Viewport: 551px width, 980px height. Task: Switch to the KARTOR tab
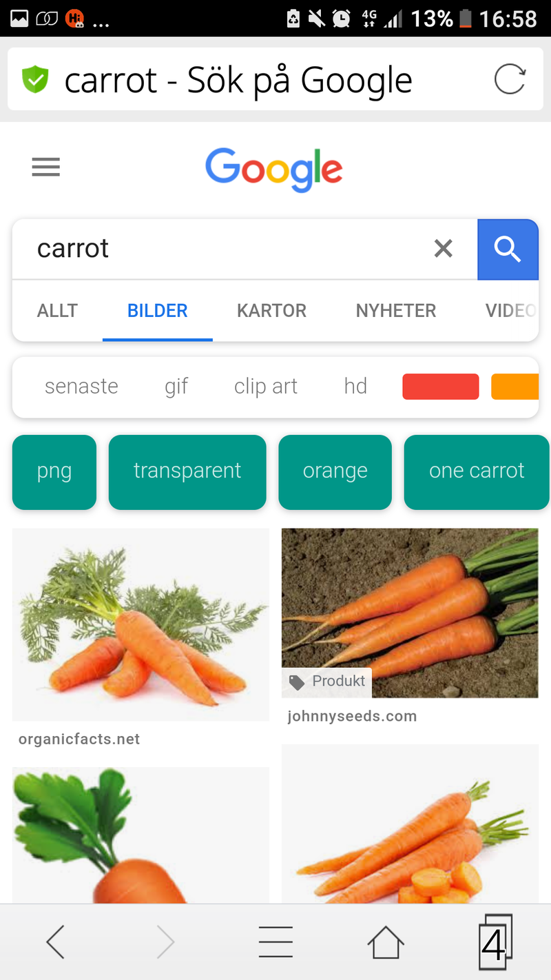[x=271, y=311]
